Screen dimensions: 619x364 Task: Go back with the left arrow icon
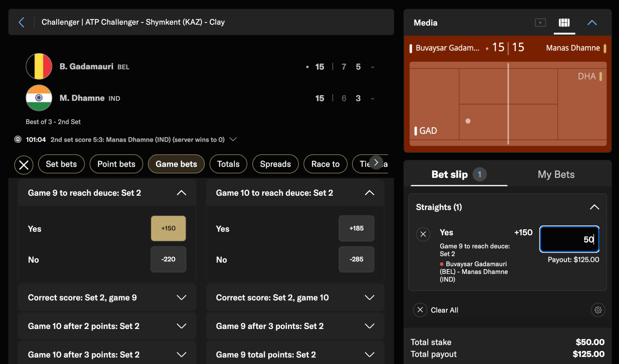[21, 22]
